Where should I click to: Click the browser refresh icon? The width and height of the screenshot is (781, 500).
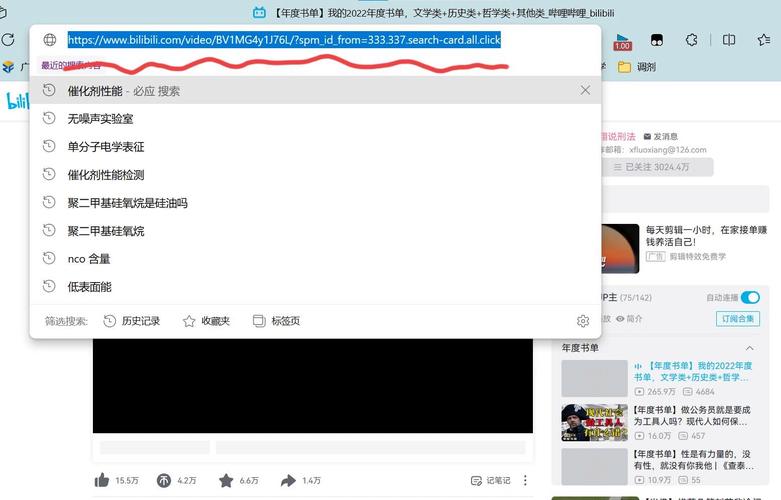point(8,39)
